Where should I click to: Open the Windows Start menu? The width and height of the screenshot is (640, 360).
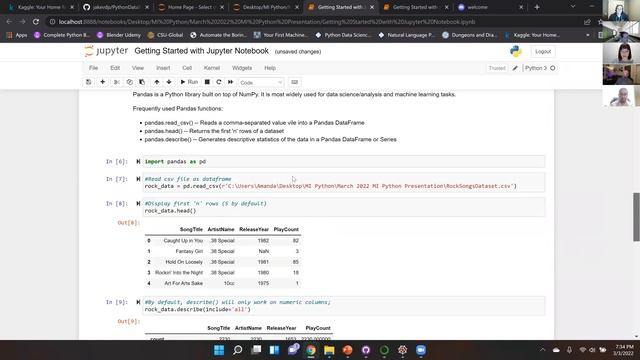219,350
